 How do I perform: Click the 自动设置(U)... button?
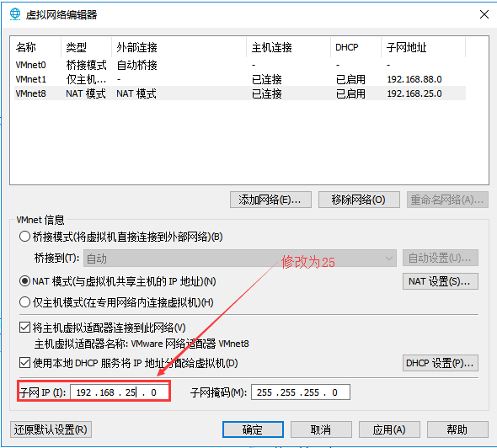click(x=441, y=258)
